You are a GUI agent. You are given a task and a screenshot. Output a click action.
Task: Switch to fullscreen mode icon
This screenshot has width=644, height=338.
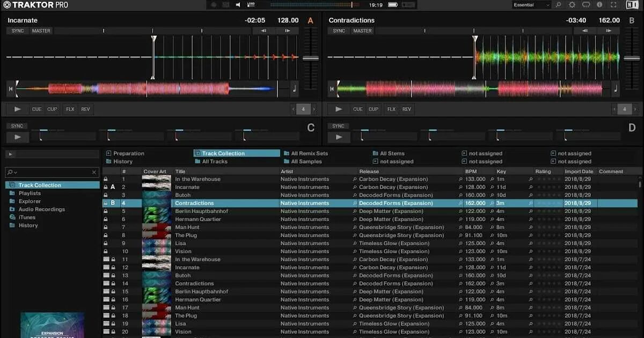click(x=613, y=5)
